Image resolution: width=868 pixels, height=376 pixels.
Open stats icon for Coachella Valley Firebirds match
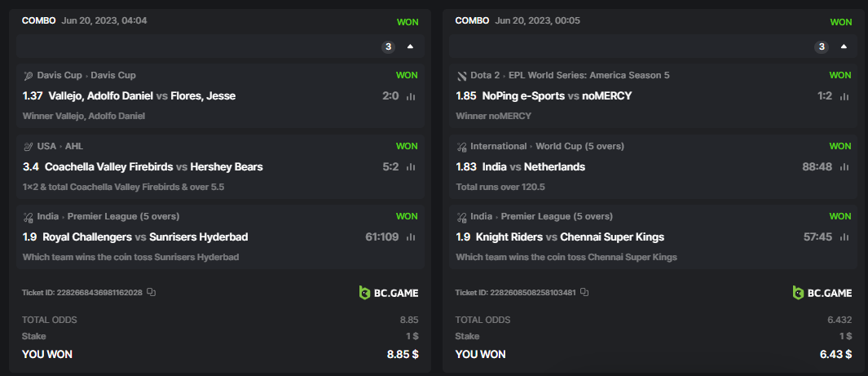411,167
